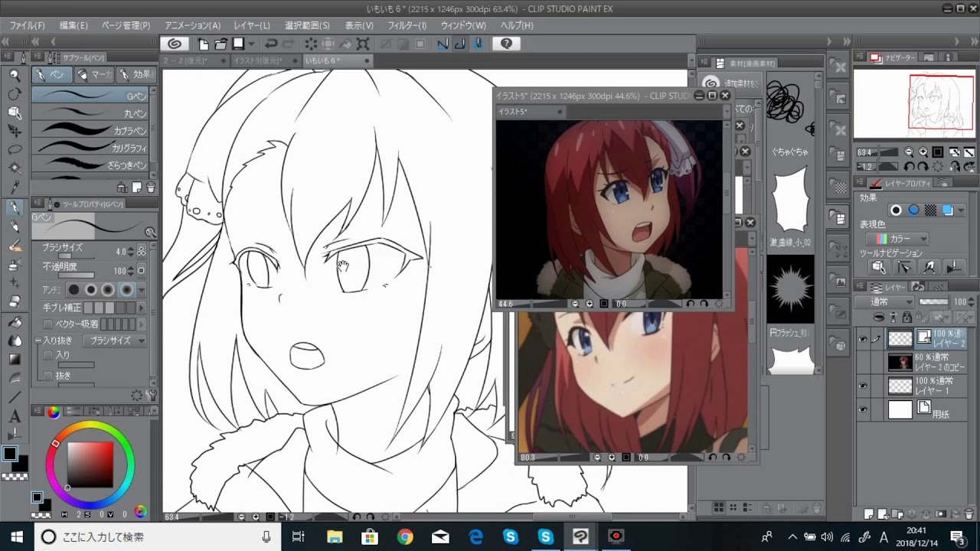
Task: Delete the selected sub tool
Action: tap(151, 187)
